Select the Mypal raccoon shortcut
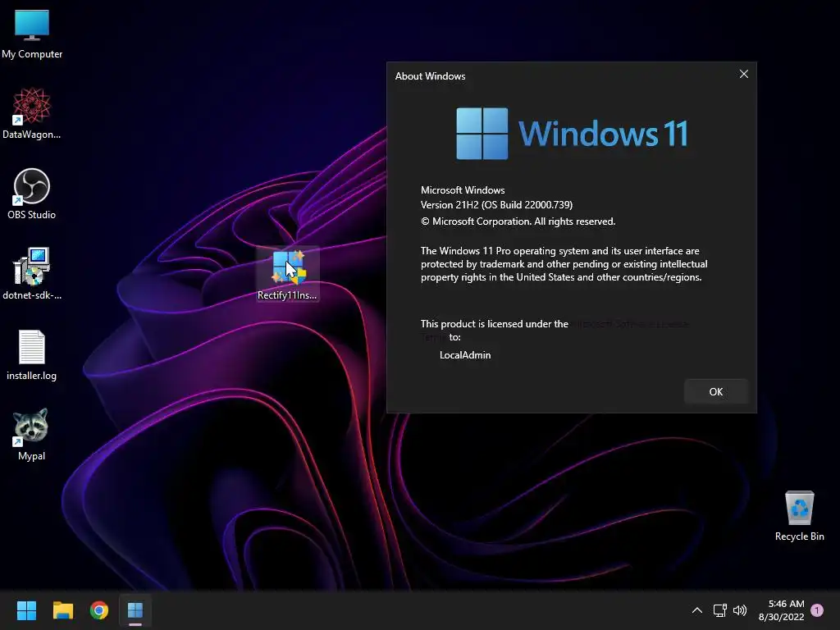Screen dimensions: 840x630 [x=32, y=435]
